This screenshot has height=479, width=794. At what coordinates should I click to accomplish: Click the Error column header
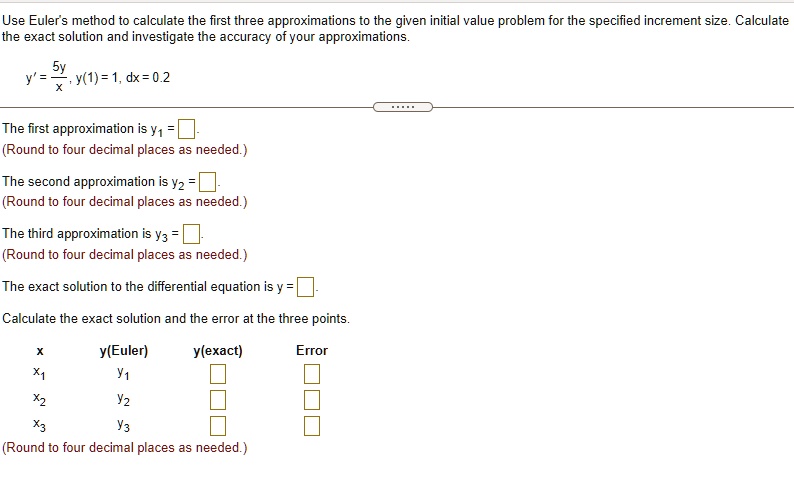[x=312, y=350]
